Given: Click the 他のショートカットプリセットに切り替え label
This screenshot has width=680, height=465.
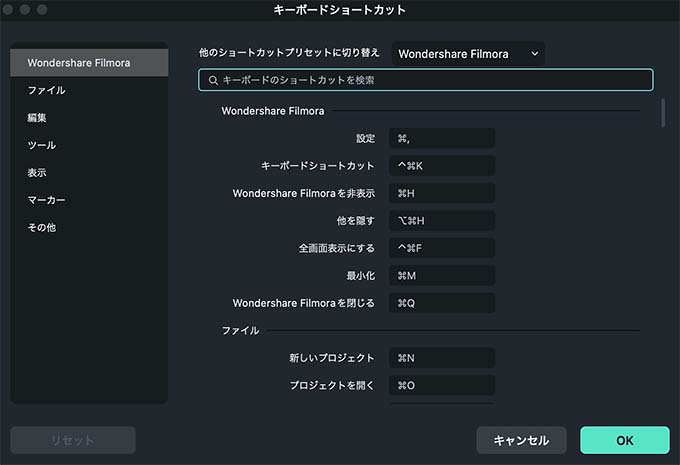Looking at the screenshot, I should 289,53.
